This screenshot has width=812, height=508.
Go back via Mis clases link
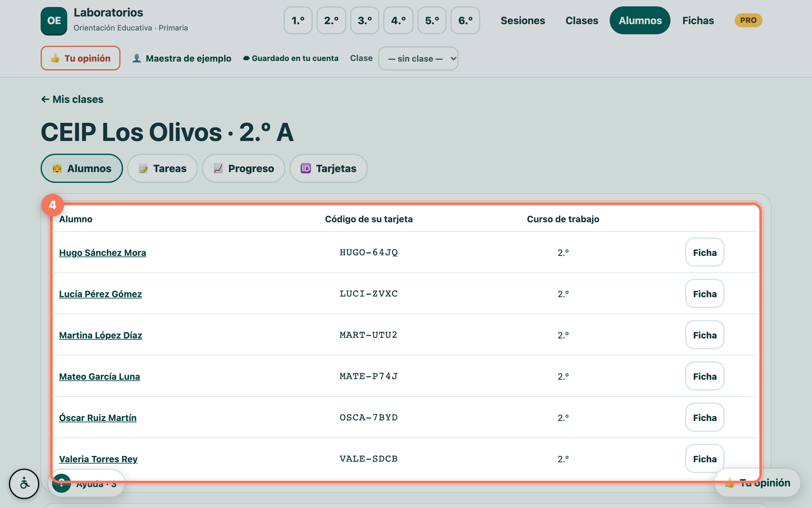click(72, 99)
